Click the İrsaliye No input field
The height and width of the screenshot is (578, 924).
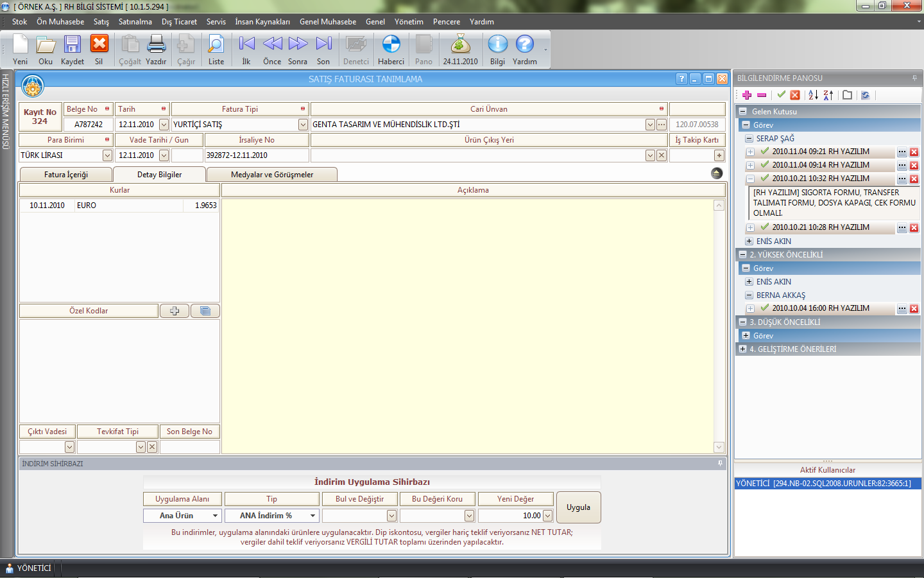click(x=257, y=155)
